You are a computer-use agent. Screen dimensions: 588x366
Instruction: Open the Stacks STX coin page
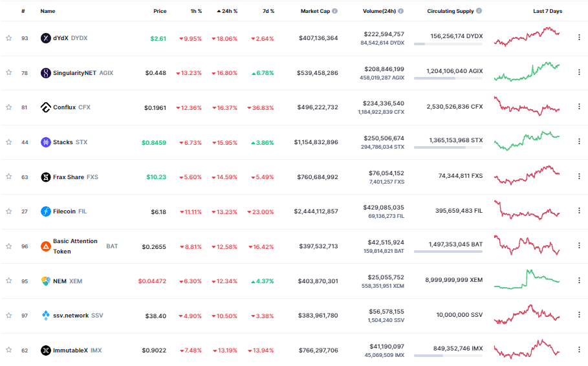click(x=70, y=142)
